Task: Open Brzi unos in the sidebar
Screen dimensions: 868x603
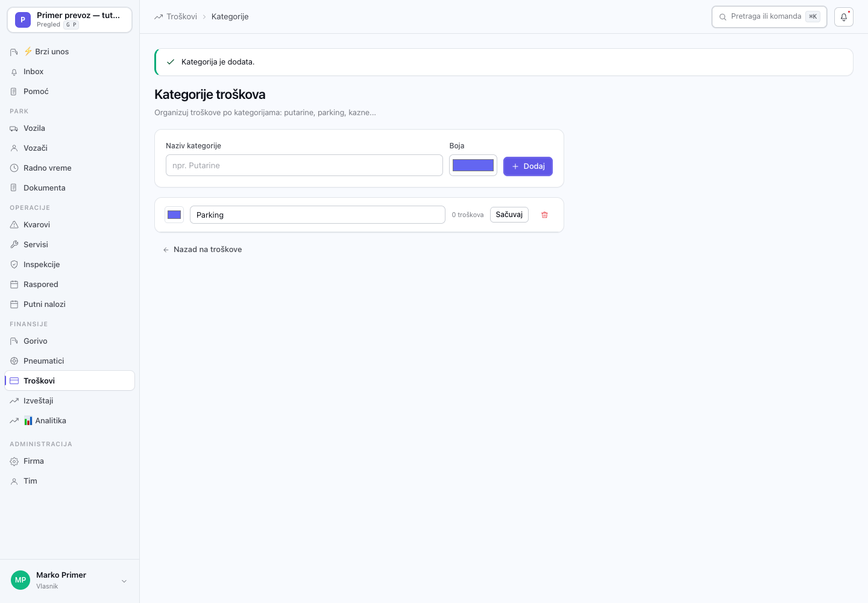Action: (x=69, y=52)
